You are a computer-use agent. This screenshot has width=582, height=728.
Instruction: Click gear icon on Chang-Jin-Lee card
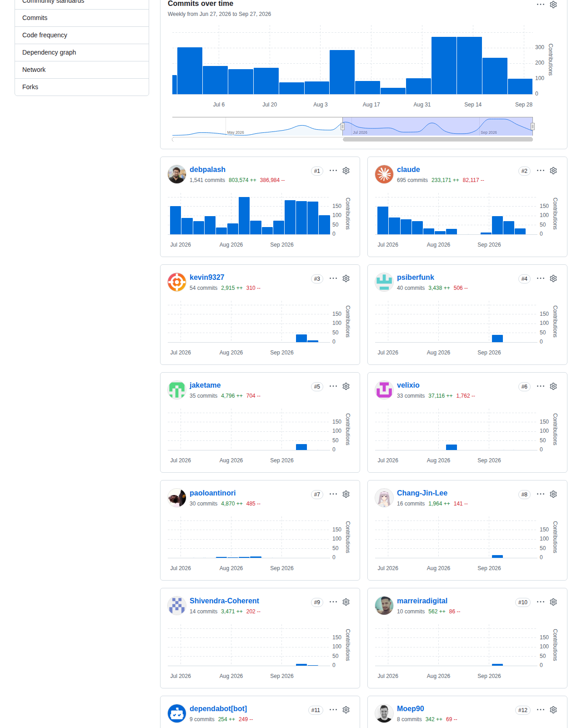(x=553, y=494)
